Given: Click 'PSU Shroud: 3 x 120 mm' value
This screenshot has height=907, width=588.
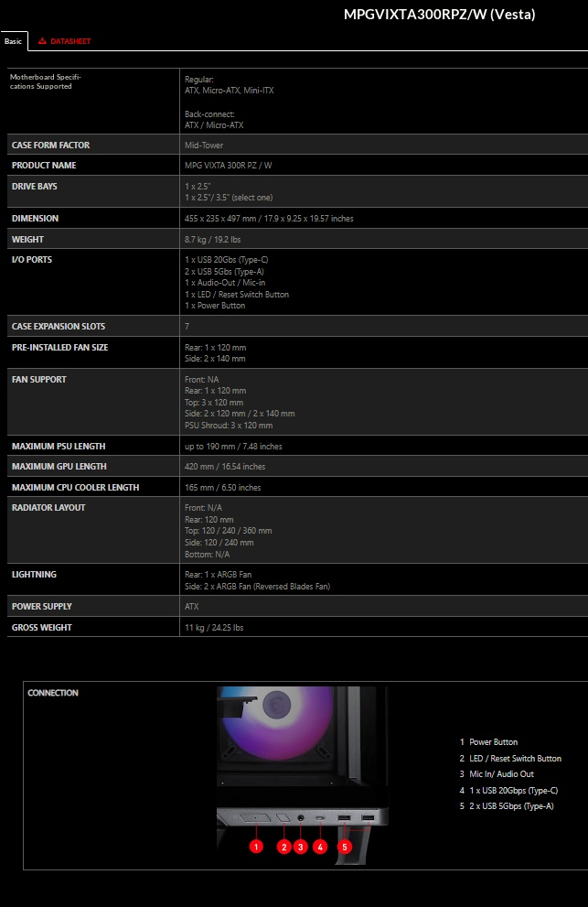Looking at the screenshot, I should pos(229,426).
